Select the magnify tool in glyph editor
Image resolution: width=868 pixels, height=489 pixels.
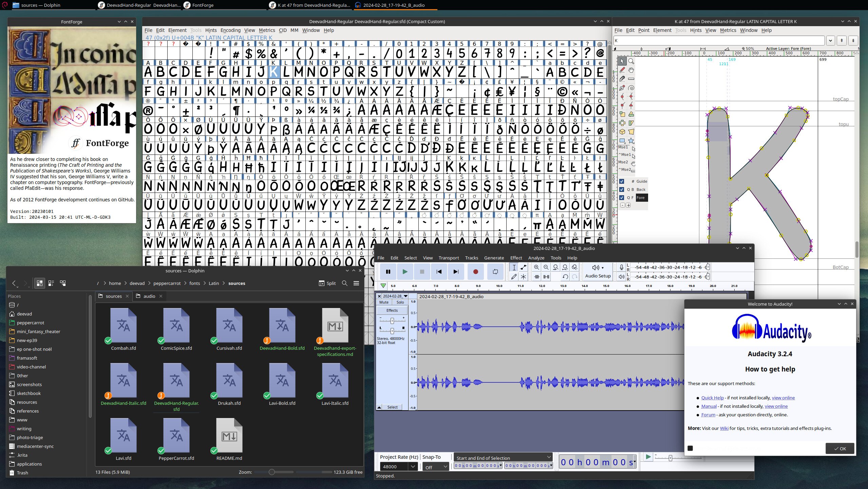point(631,61)
